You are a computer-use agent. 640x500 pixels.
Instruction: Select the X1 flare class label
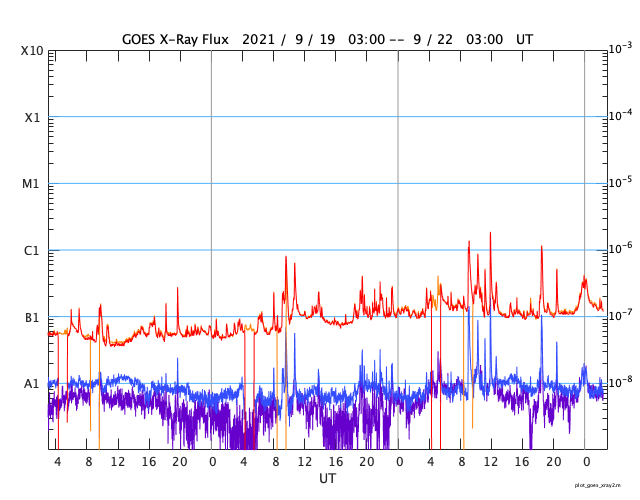pyautogui.click(x=33, y=118)
